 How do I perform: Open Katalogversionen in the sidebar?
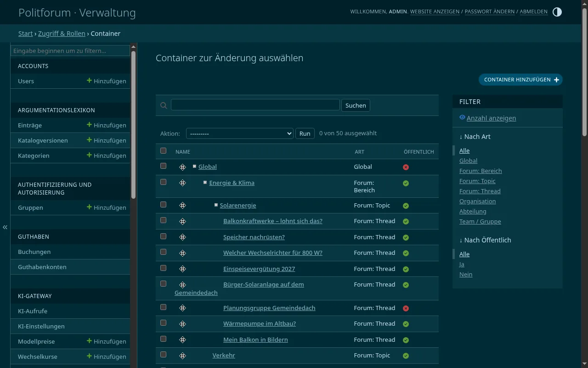(x=43, y=140)
